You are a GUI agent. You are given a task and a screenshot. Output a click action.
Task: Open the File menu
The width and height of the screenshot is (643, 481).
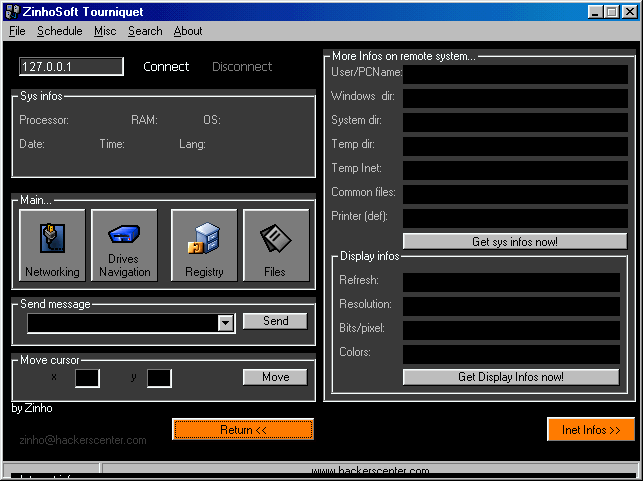[x=17, y=31]
